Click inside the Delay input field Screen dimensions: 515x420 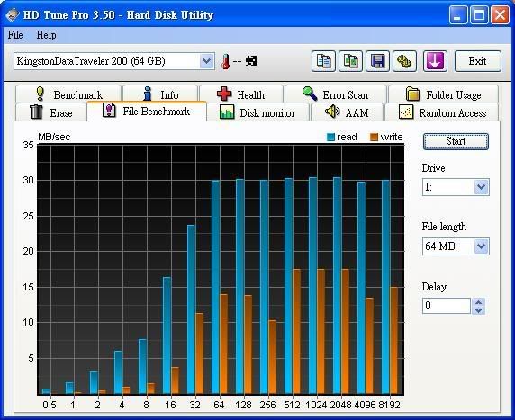[x=447, y=306]
